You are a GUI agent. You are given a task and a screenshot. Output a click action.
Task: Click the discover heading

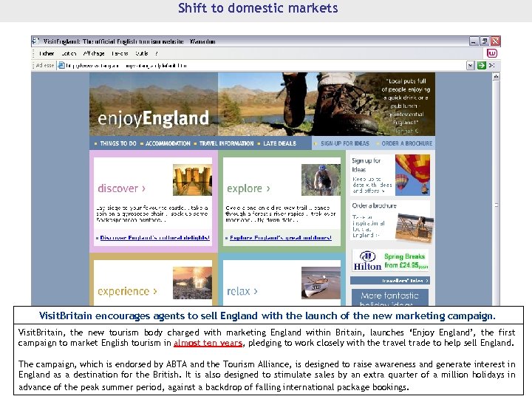(x=121, y=188)
